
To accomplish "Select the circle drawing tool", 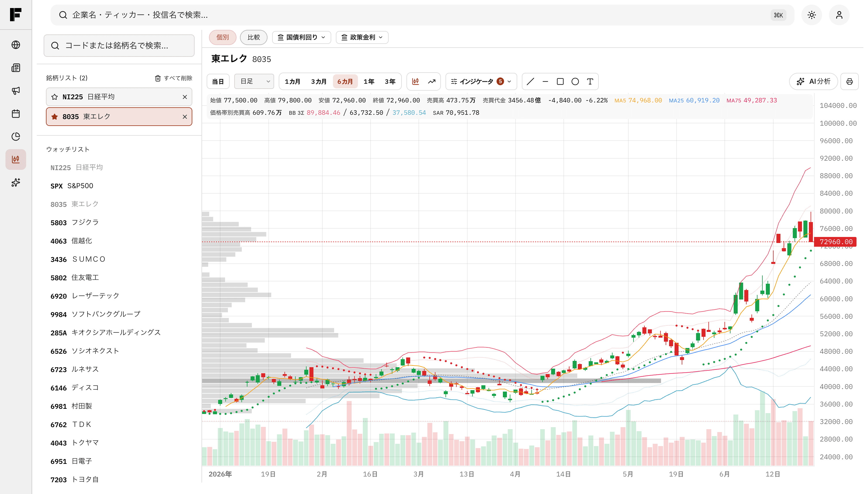I will click(x=575, y=81).
